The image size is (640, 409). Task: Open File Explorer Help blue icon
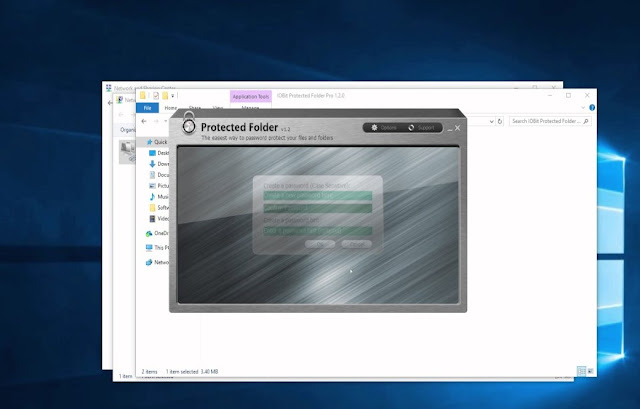[x=592, y=108]
